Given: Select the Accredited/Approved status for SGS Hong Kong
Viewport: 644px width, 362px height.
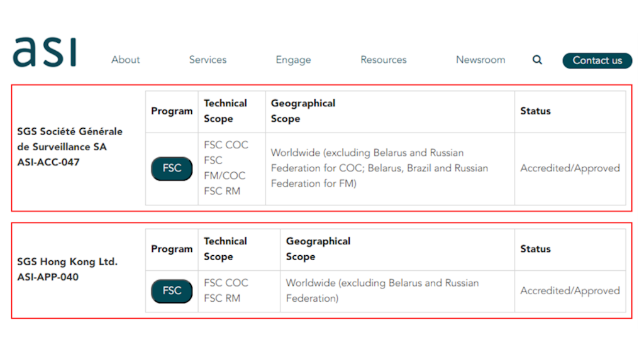Looking at the screenshot, I should point(570,290).
